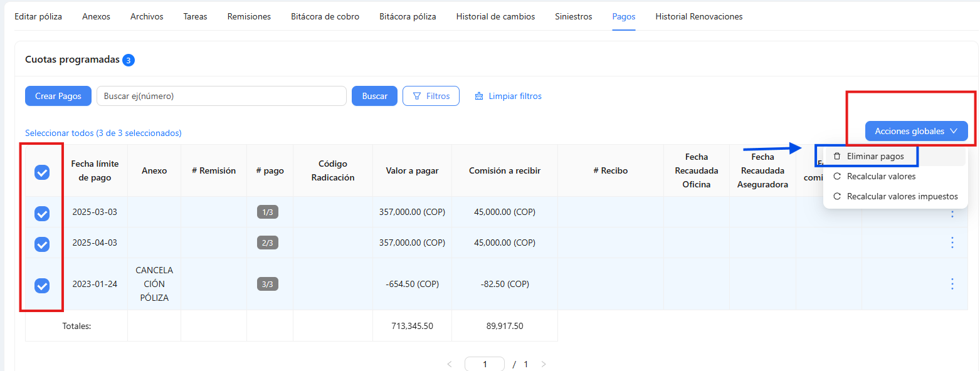Toggle the header select-all checkbox
The image size is (980, 371).
pyautogui.click(x=42, y=172)
